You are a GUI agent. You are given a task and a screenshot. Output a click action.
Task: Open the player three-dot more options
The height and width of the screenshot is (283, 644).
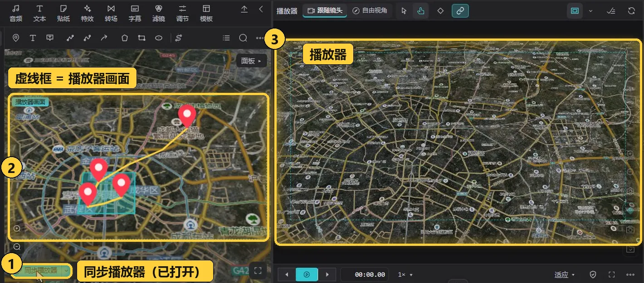(630, 274)
